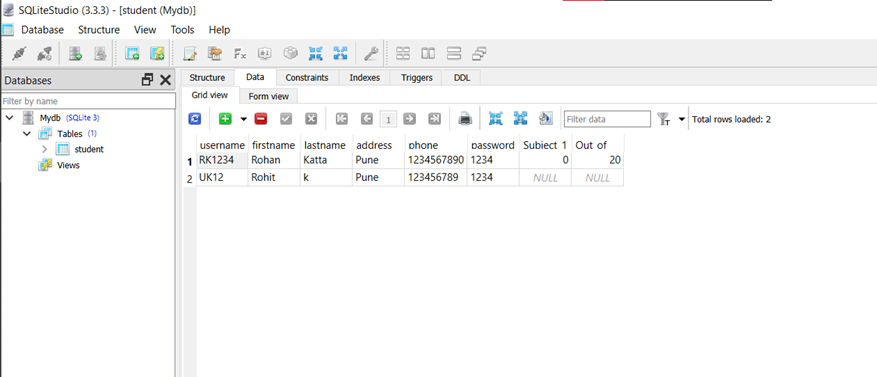Click the Create view lightning icon

[157, 54]
